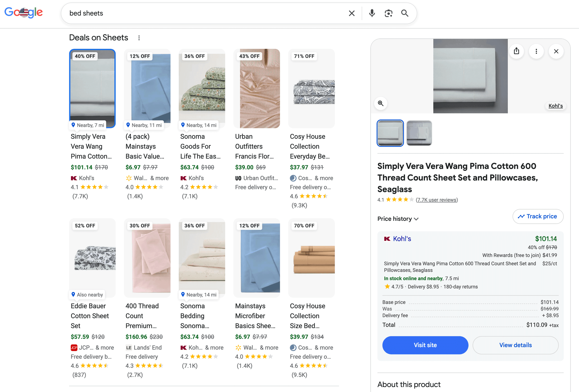Image resolution: width=579 pixels, height=392 pixels.
Task: Click the $57.59 Eddie Bauer price
Action: click(80, 337)
